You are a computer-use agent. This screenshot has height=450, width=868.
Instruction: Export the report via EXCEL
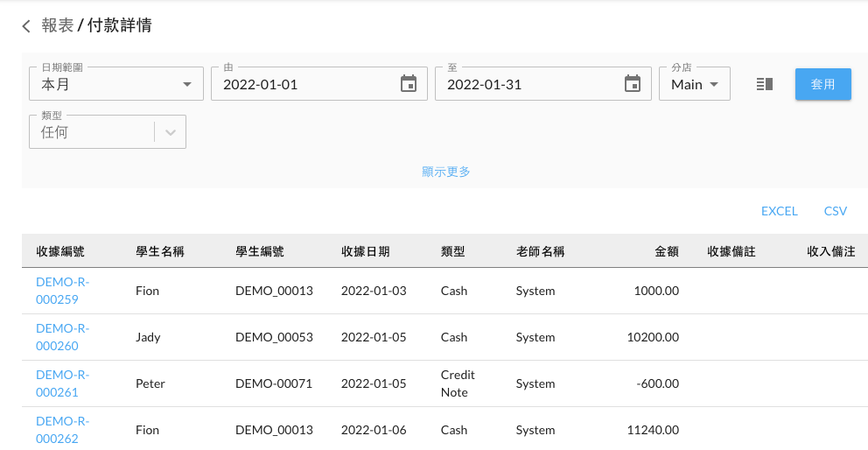coord(779,211)
